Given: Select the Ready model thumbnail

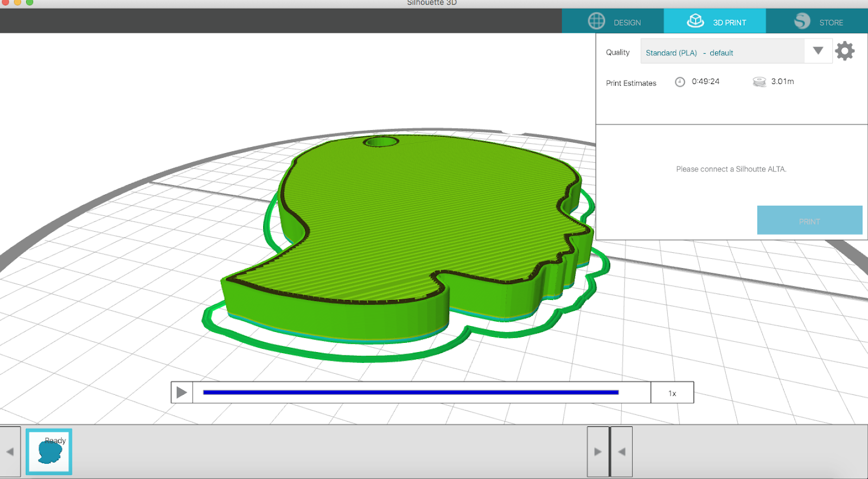Looking at the screenshot, I should 49,451.
